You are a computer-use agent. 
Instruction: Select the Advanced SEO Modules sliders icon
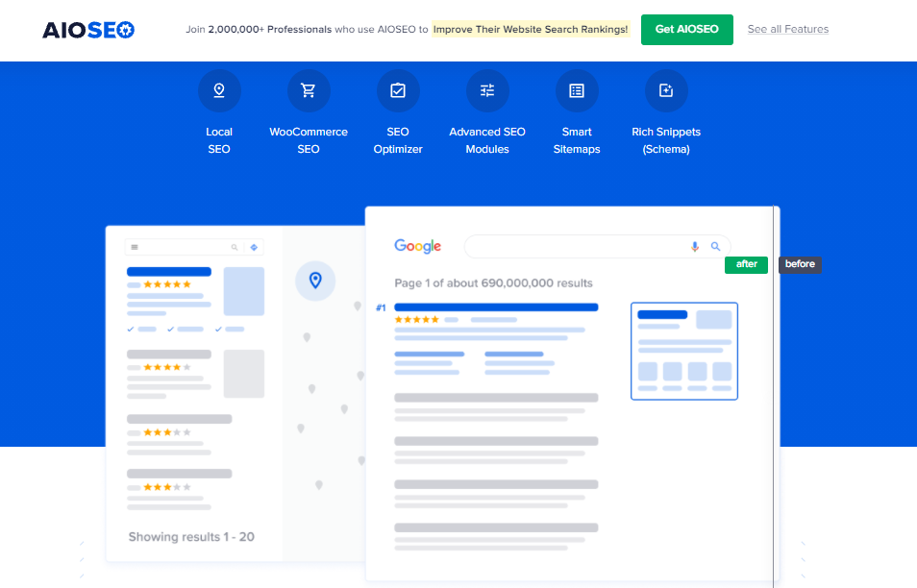click(x=487, y=90)
